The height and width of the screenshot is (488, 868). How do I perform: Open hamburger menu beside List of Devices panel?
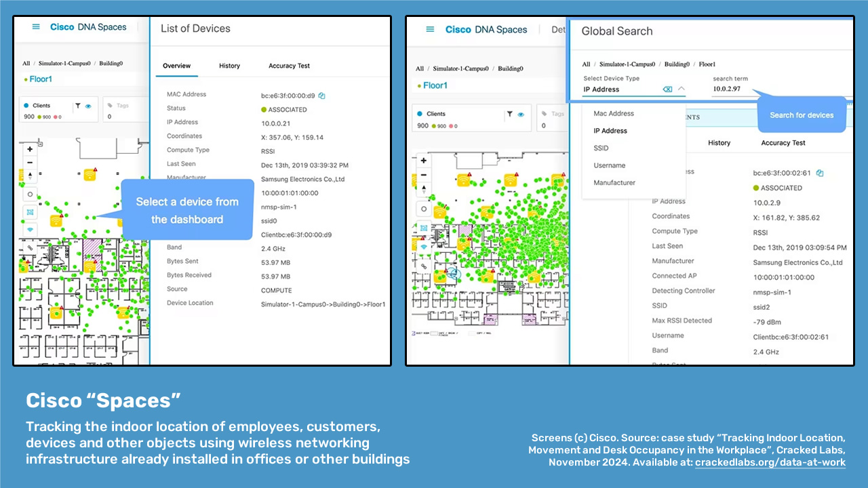point(36,27)
